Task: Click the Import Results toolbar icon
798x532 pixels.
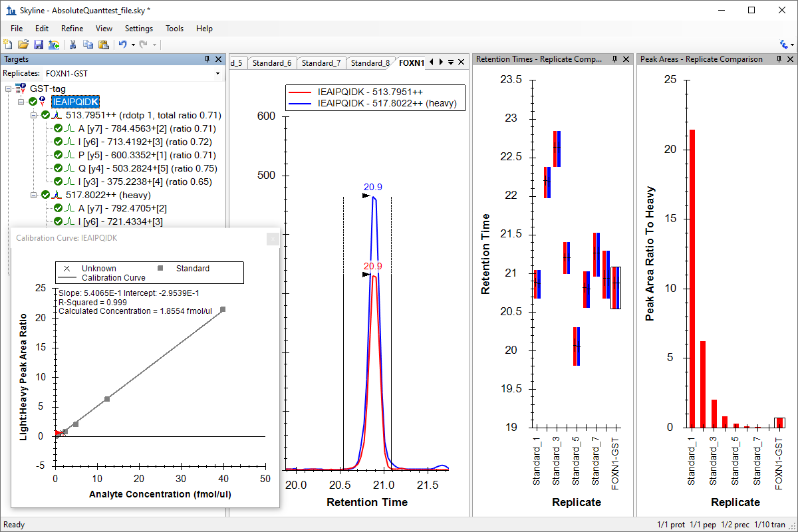Action: click(54, 45)
